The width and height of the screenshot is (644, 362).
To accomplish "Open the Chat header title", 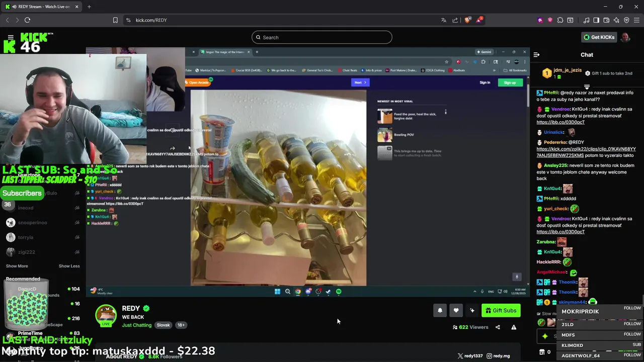I will (x=587, y=55).
